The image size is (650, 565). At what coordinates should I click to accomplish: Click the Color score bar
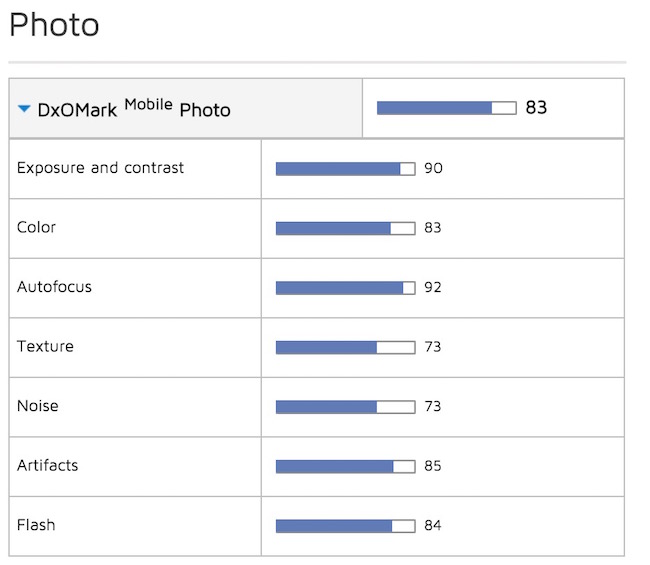(x=345, y=228)
